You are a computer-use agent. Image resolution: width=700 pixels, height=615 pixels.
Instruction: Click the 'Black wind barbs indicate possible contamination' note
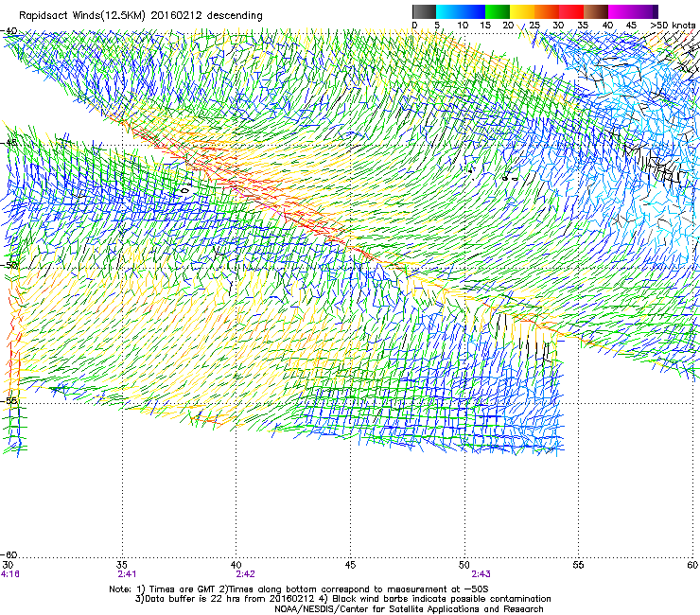[x=442, y=599]
